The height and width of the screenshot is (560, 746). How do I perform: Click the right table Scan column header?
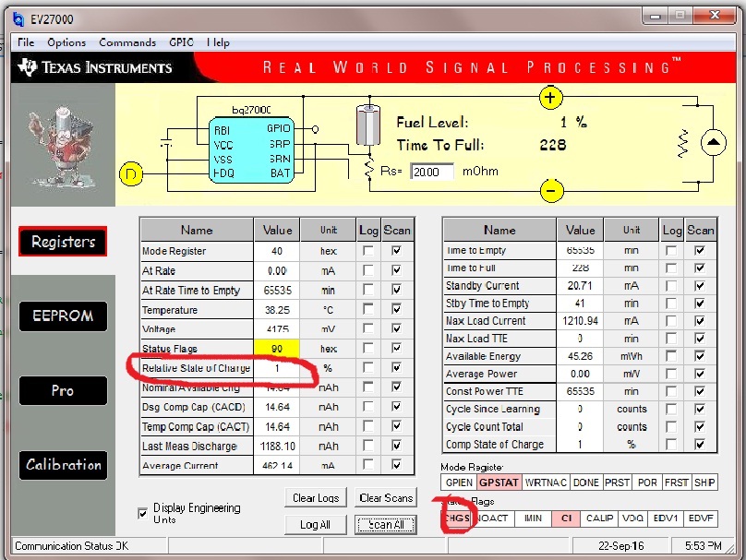701,230
